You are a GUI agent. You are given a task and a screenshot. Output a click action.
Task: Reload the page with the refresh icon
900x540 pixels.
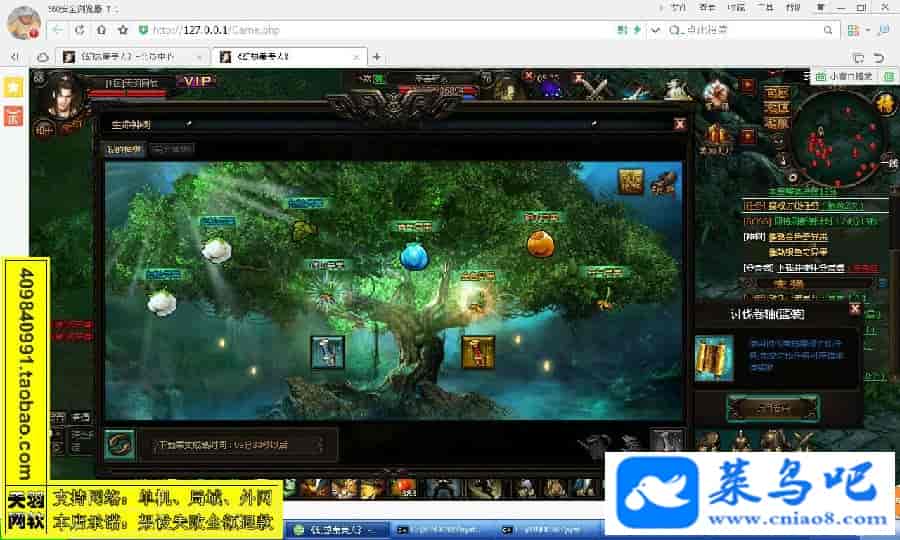[80, 30]
